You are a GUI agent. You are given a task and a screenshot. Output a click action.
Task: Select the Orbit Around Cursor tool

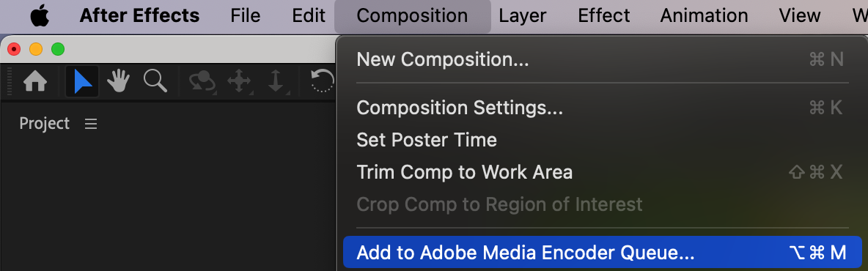coord(202,82)
